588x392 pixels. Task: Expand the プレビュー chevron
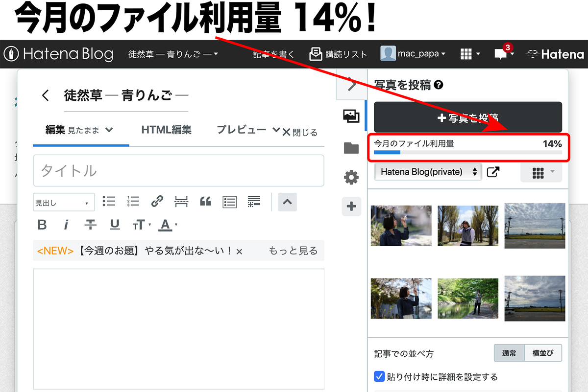[276, 130]
